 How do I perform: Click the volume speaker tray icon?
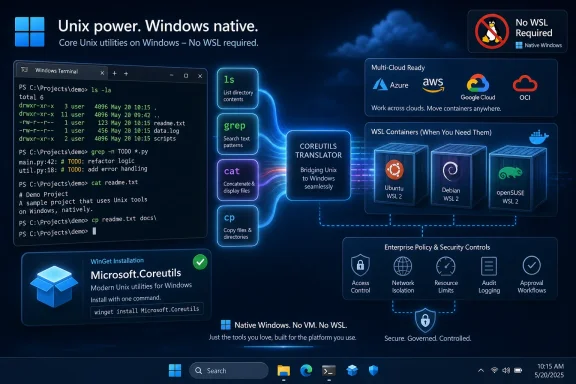[x=506, y=370]
